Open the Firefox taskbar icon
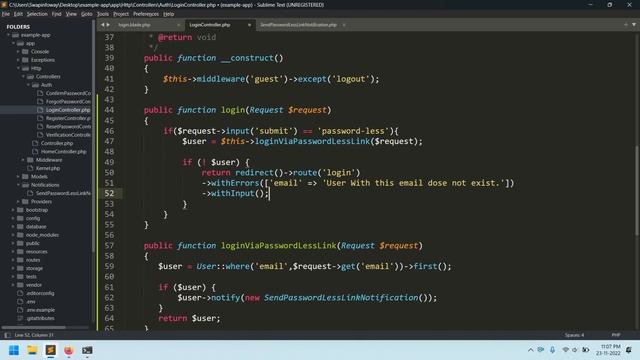This screenshot has width=640, height=360. pos(69,350)
